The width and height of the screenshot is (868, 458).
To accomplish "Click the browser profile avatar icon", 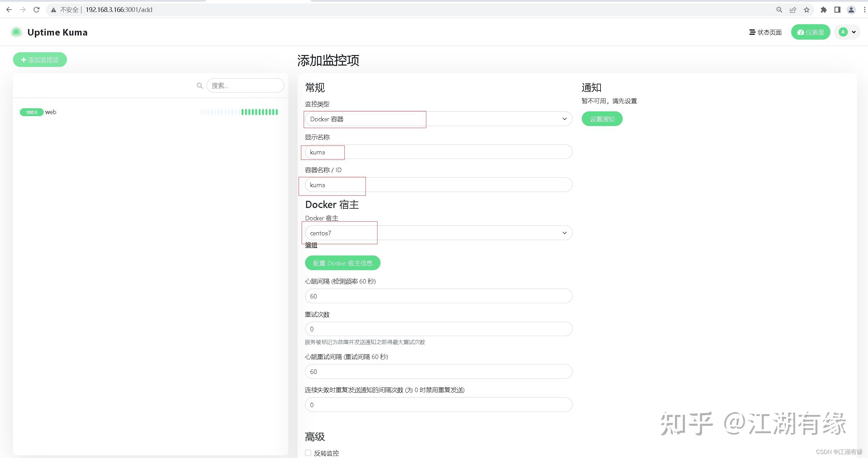I will (x=851, y=10).
